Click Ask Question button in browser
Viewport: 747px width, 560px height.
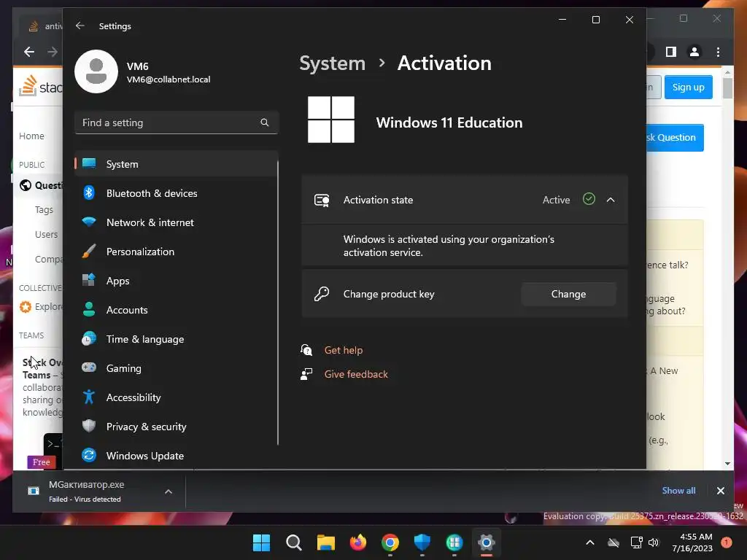675,138
